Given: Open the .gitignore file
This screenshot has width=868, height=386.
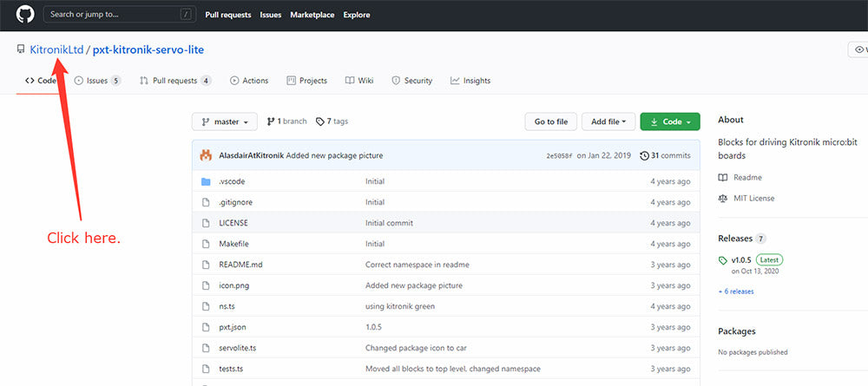Looking at the screenshot, I should tap(236, 202).
